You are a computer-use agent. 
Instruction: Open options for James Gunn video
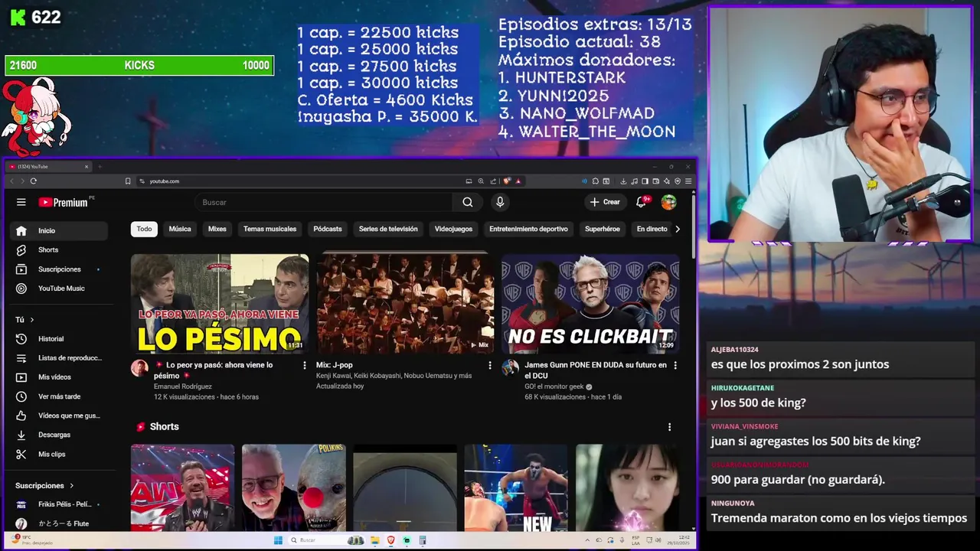[x=675, y=366]
